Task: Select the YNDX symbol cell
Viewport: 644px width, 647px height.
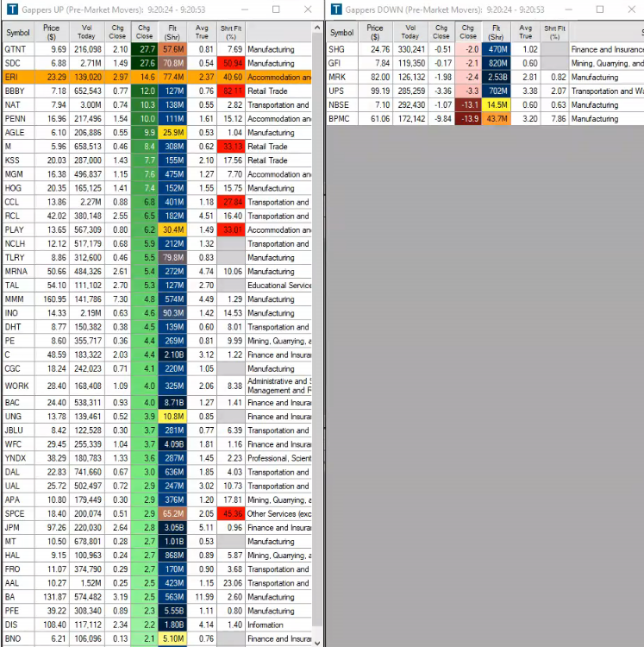Action: 18,458
